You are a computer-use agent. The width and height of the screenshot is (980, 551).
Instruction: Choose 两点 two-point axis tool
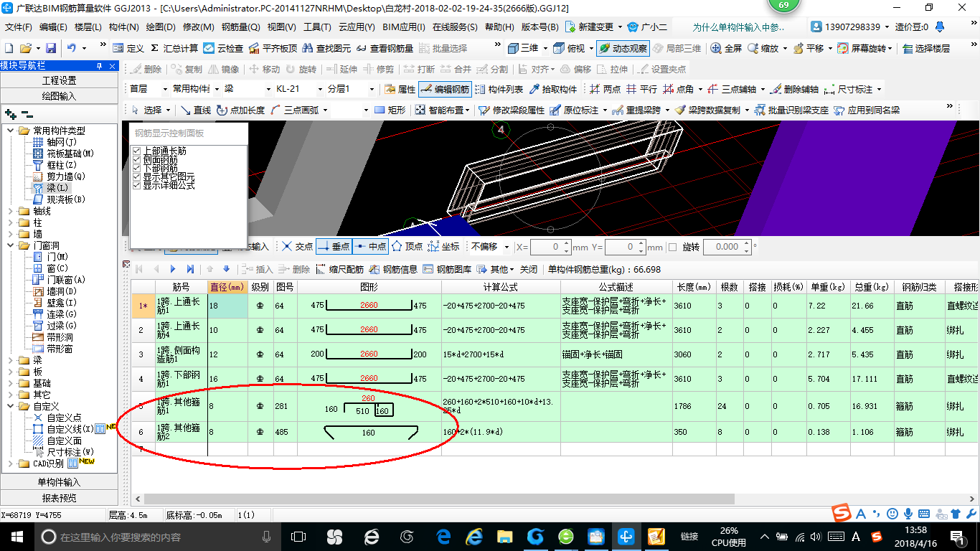[x=605, y=89]
